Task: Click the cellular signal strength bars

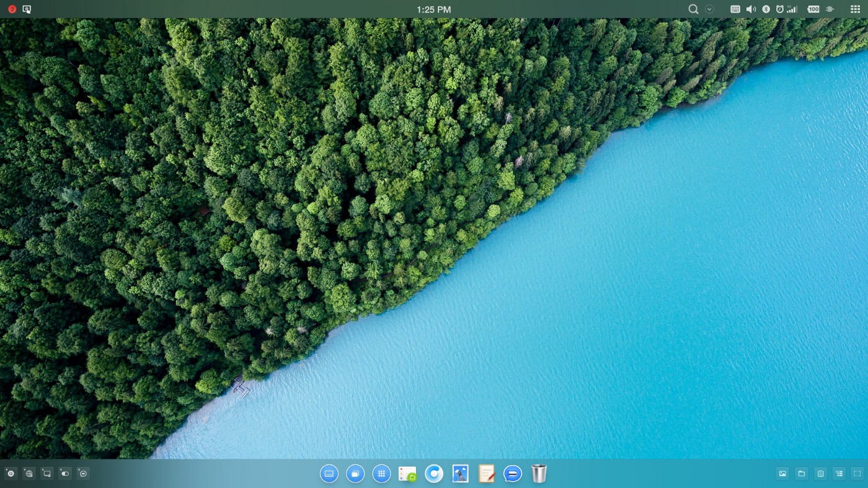Action: [x=792, y=9]
